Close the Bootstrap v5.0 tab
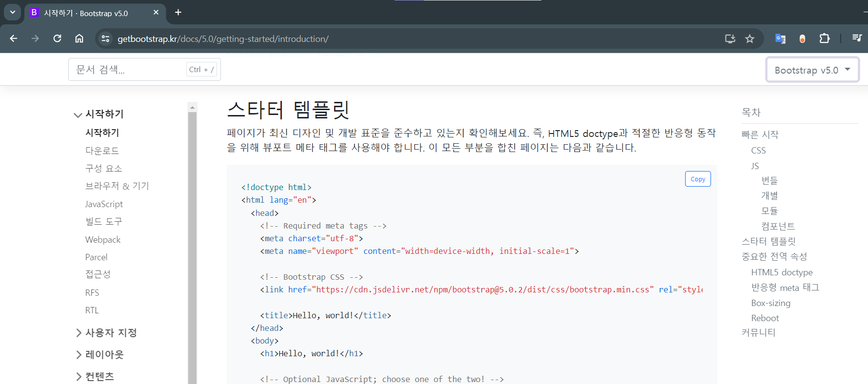Screen dimensions: 868x384 [156, 13]
